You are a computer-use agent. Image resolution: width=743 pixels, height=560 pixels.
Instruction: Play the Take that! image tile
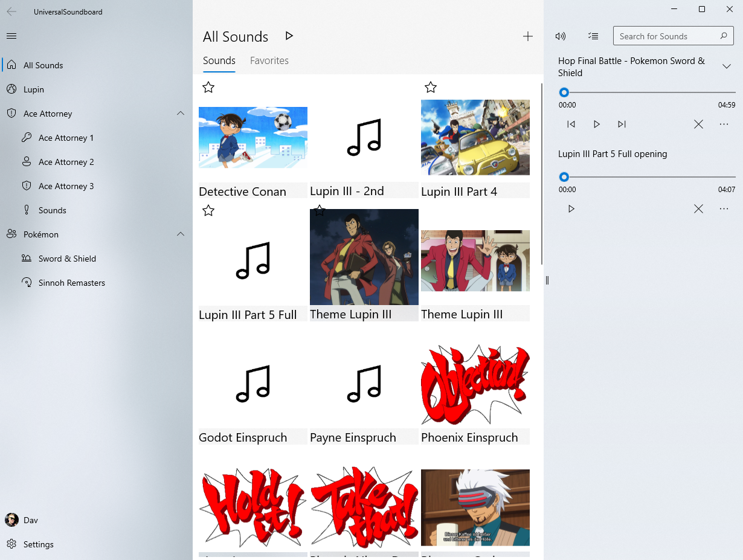[x=364, y=507]
